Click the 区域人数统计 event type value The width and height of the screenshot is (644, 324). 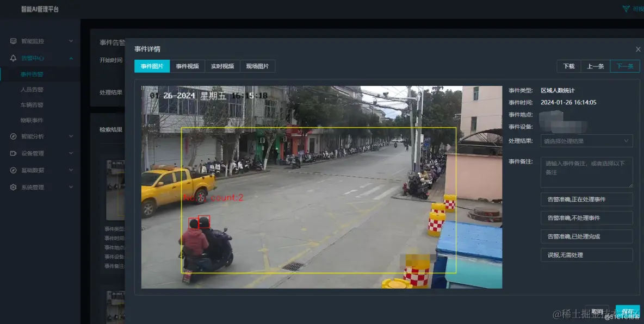coord(558,90)
